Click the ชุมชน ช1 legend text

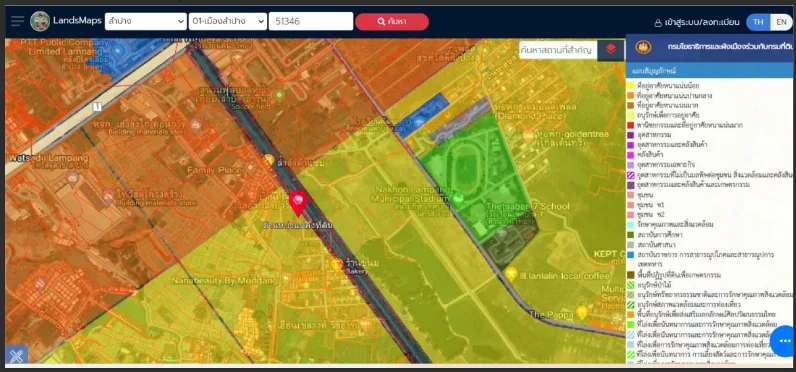[x=651, y=205]
